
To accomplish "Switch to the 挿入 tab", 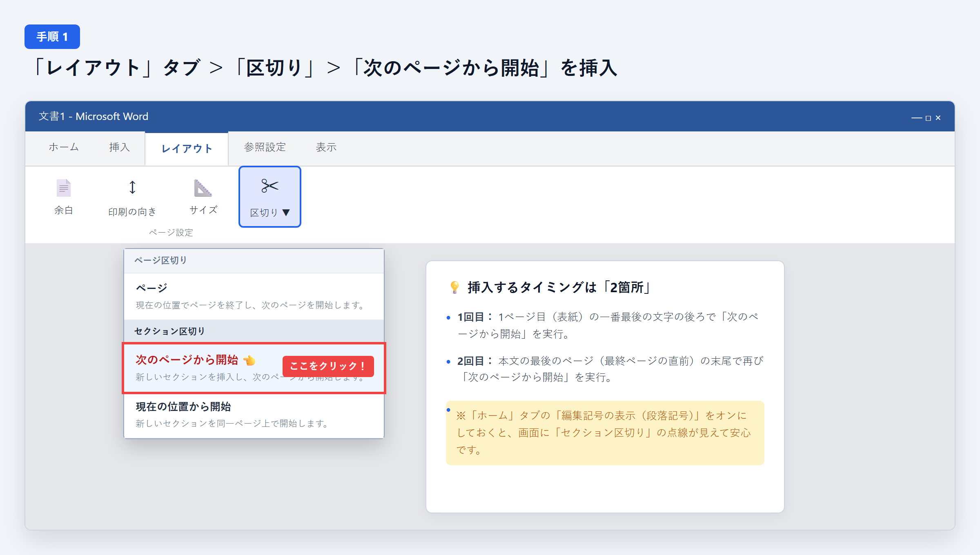I will 119,147.
